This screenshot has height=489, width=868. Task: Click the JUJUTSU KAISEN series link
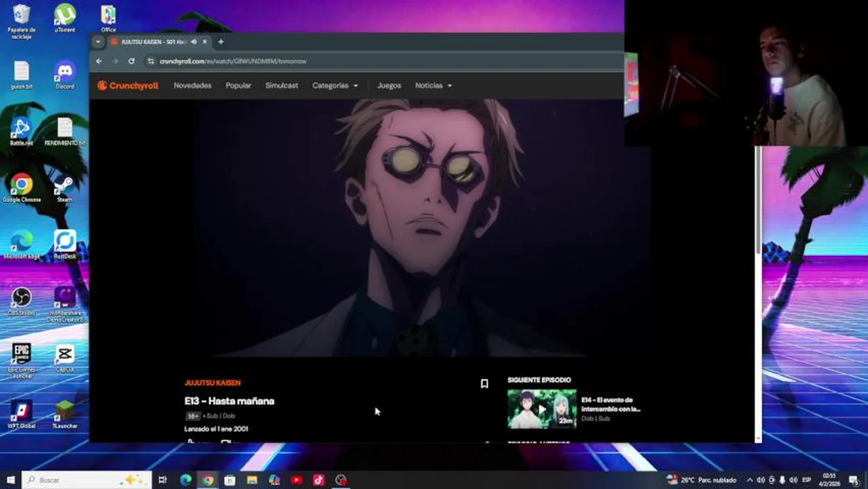pos(213,383)
